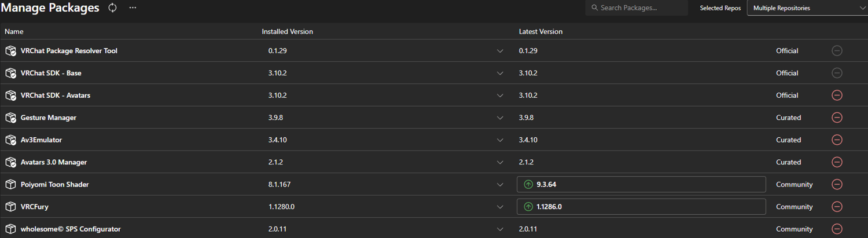Click the refresh packages icon
Screen dimensions: 868x238
113,8
